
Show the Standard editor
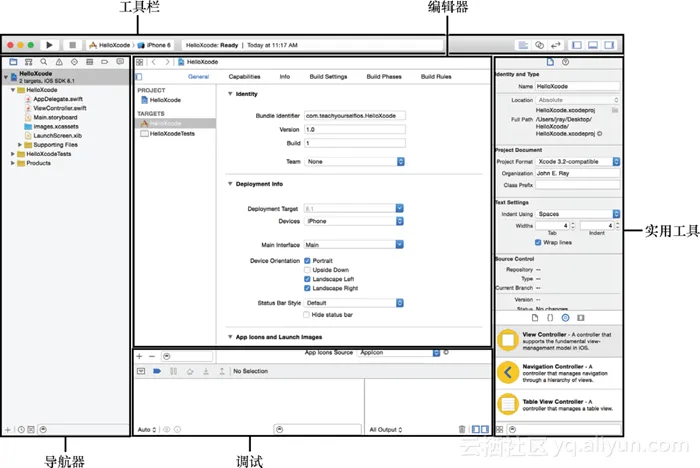[x=523, y=45]
